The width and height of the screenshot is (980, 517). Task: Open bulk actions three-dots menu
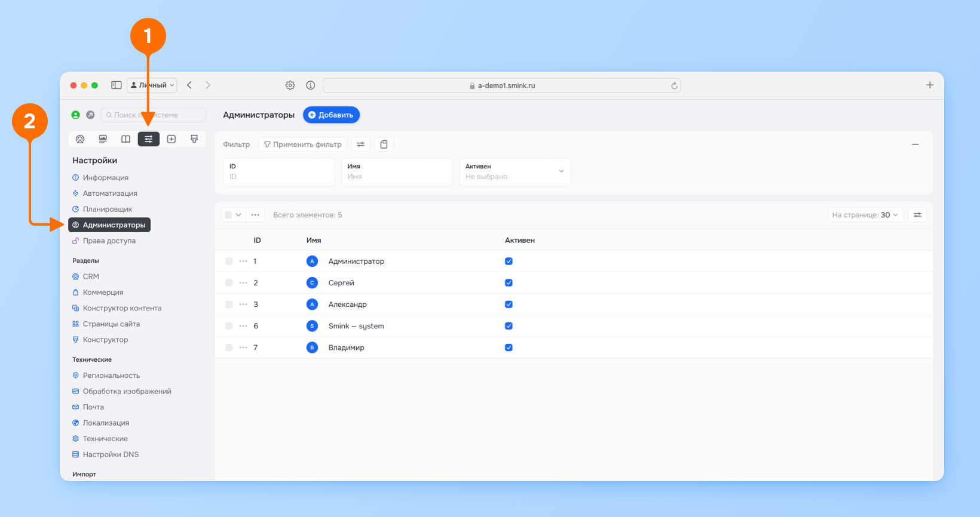(255, 215)
